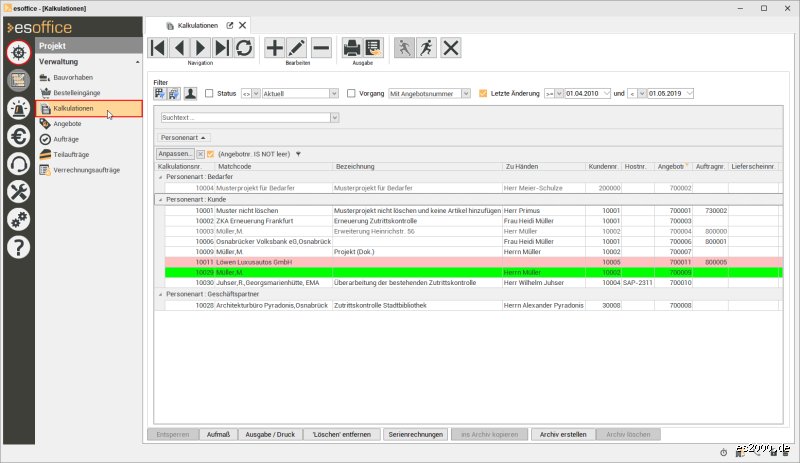Add a new calculation with plus icon

point(274,48)
